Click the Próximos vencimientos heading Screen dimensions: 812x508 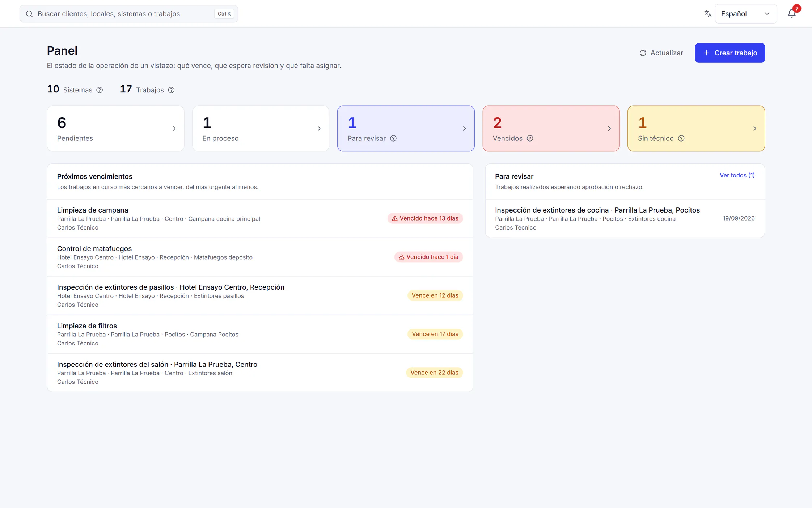[x=95, y=176]
